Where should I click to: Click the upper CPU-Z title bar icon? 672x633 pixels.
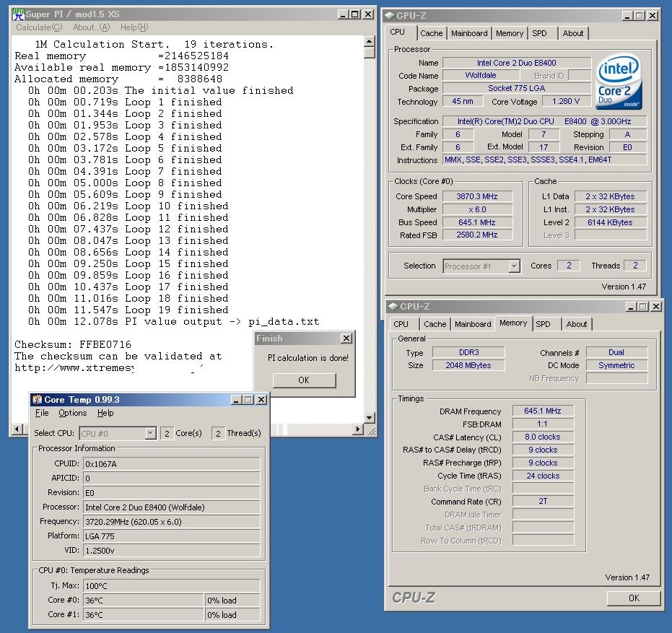point(390,15)
